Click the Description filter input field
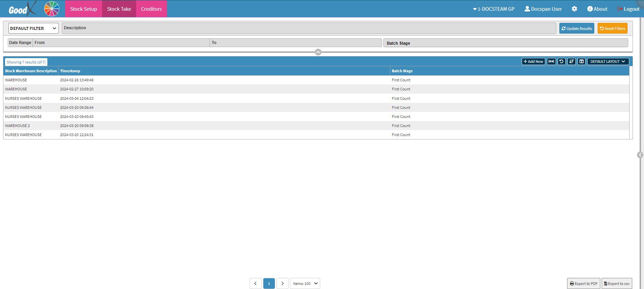 309,28
